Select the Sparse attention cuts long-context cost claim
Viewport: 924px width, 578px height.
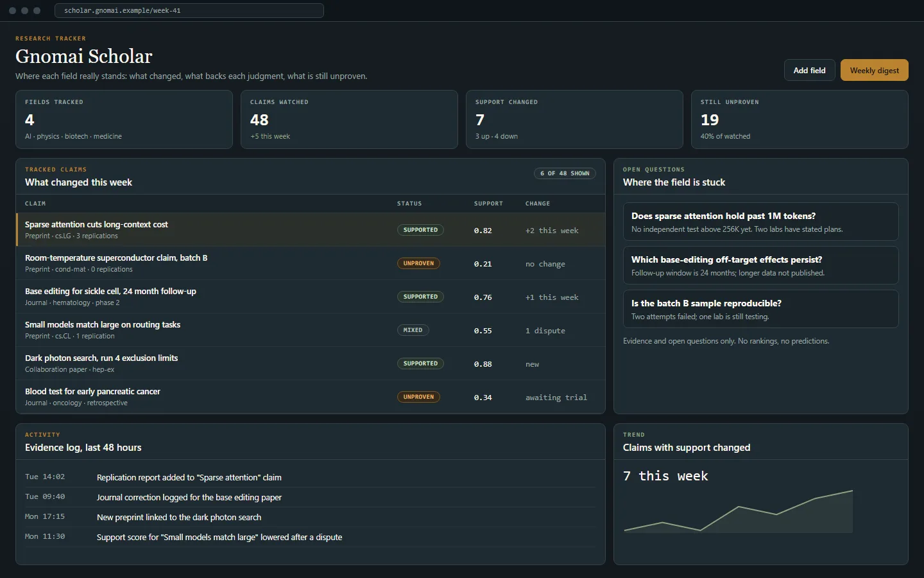(x=311, y=230)
